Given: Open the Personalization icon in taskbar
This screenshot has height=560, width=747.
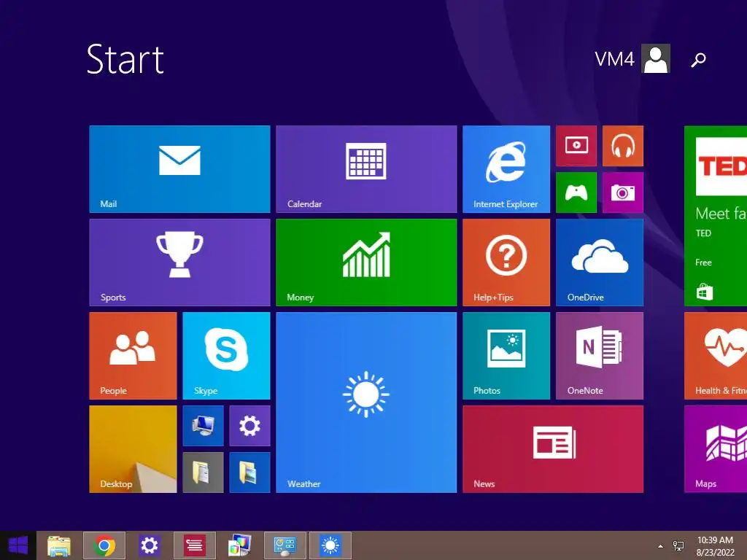Looking at the screenshot, I should point(239,545).
